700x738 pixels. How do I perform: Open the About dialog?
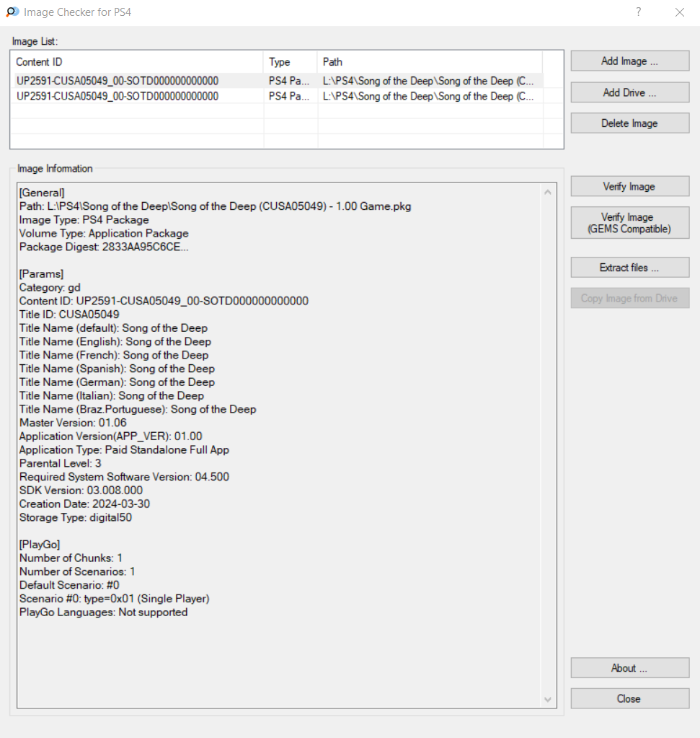click(630, 668)
